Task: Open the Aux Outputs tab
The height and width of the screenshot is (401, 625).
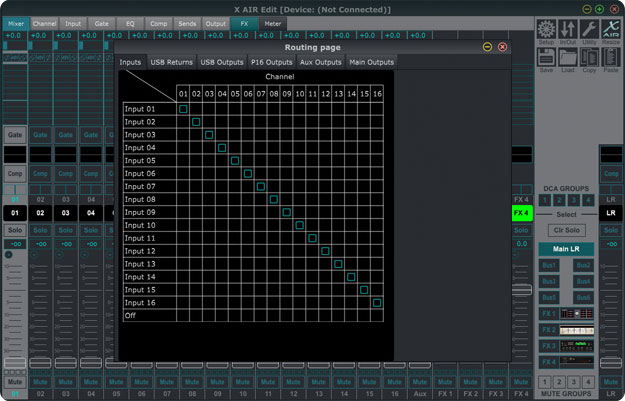Action: pos(320,62)
